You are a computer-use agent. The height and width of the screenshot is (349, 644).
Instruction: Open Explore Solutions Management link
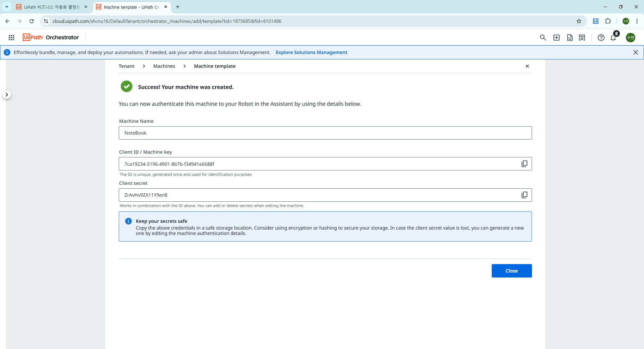click(x=312, y=52)
